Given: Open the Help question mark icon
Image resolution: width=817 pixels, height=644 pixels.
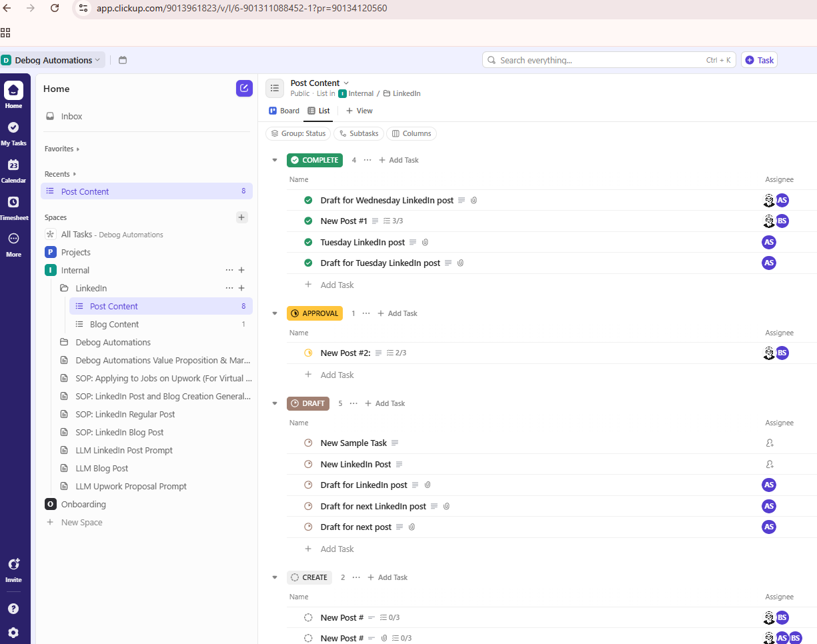Looking at the screenshot, I should point(13,609).
